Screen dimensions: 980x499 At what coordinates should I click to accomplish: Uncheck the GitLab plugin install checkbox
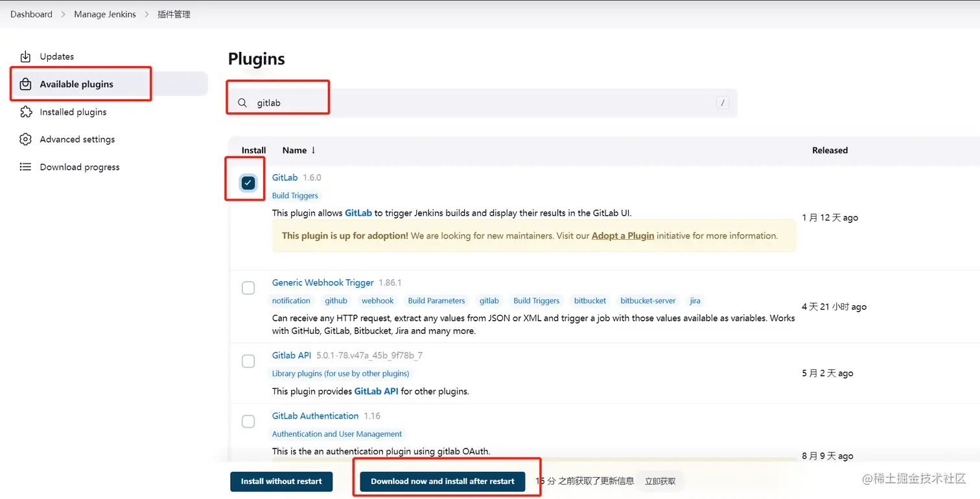coord(248,183)
